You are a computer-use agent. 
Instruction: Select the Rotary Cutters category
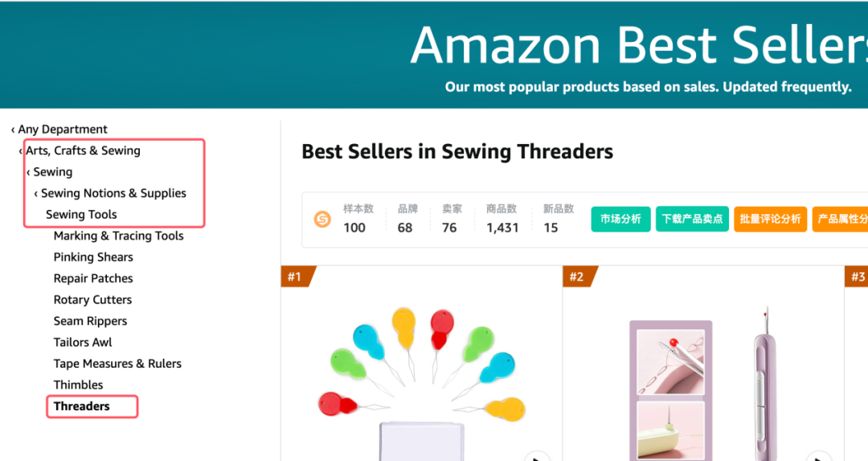92,300
